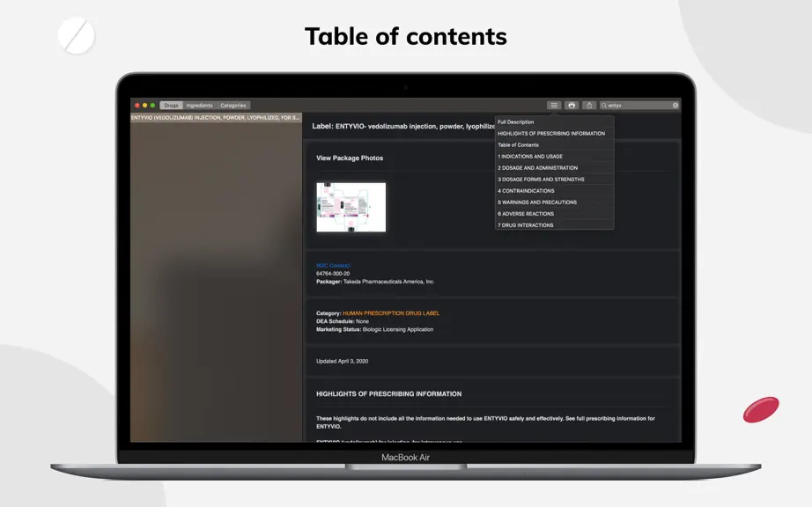Open the table of contents list button
The width and height of the screenshot is (812, 507).
pyautogui.click(x=554, y=105)
